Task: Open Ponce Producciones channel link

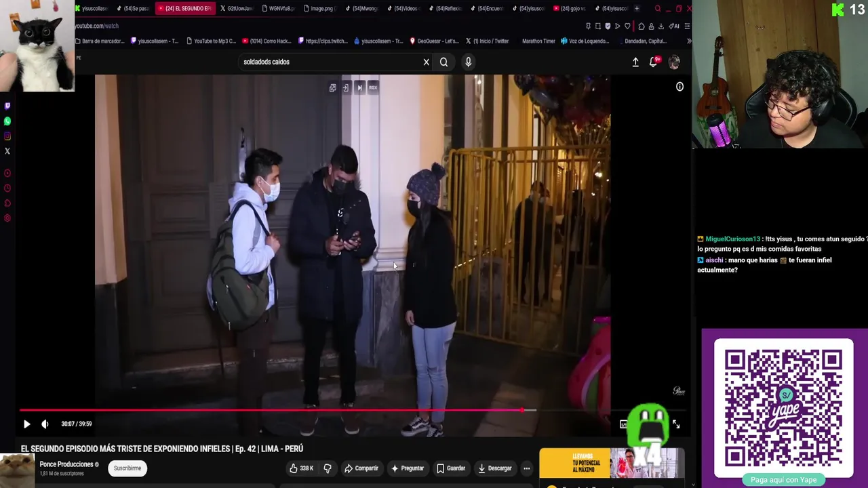Action: pos(66,464)
